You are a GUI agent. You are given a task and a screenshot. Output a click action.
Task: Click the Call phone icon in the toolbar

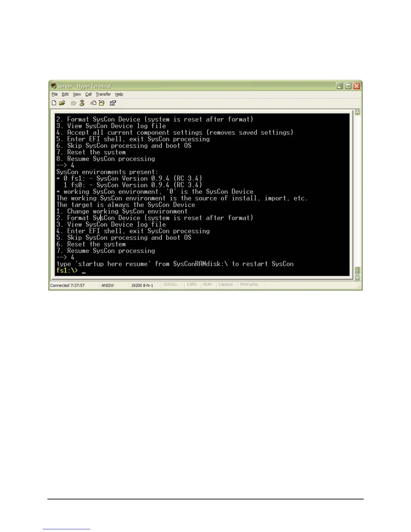pos(73,103)
